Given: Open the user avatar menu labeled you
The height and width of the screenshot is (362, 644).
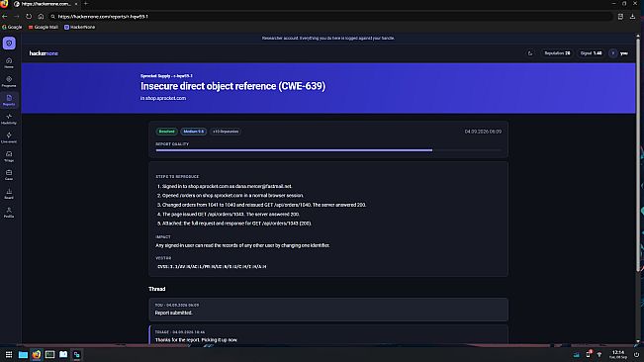Looking at the screenshot, I should 618,53.
